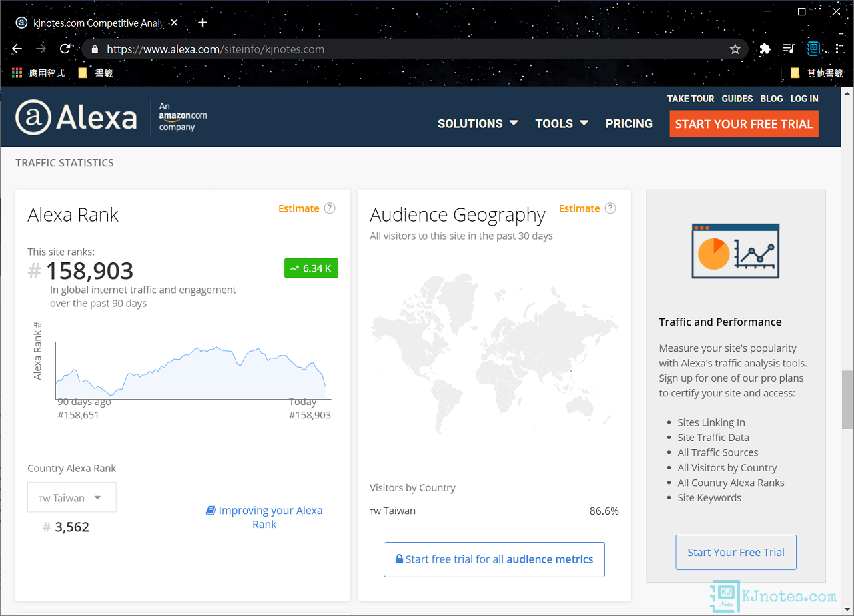Reload the page with the refresh icon
The image size is (854, 616).
point(65,49)
